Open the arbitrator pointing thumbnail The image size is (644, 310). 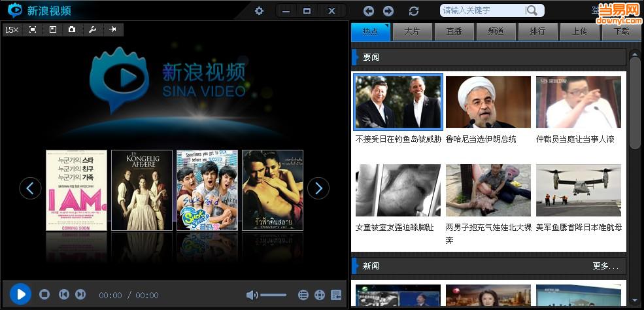click(578, 102)
